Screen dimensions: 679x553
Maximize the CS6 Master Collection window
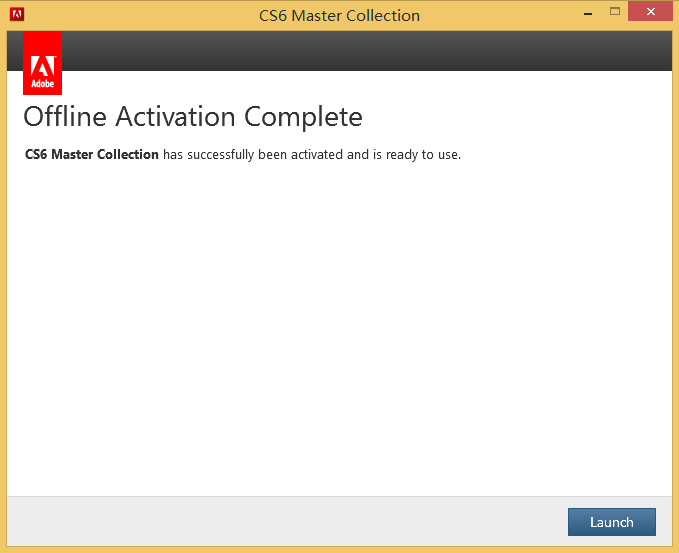click(x=614, y=12)
